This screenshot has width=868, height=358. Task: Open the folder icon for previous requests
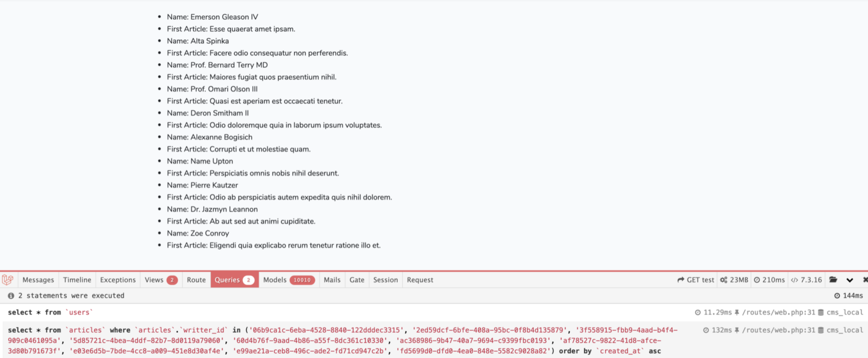pos(833,280)
